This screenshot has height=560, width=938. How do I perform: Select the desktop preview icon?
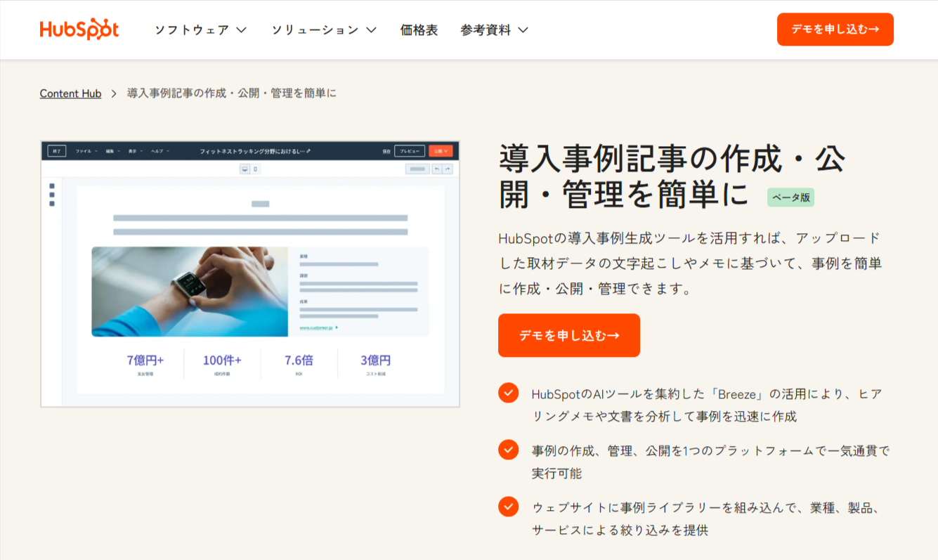click(x=245, y=169)
